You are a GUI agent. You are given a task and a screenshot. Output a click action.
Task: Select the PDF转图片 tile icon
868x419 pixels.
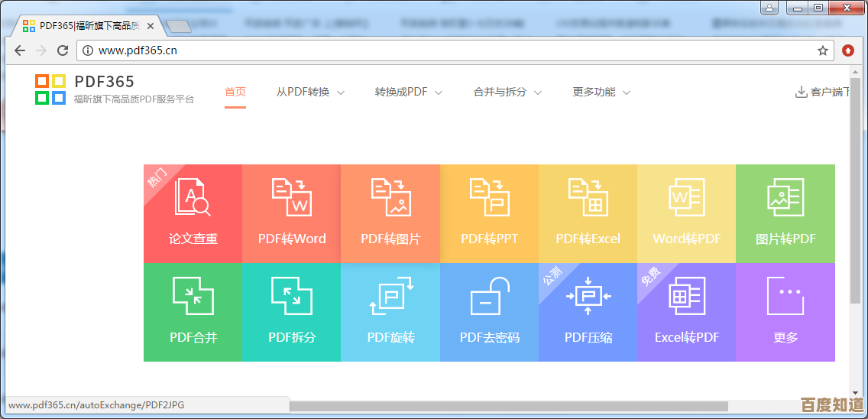coord(390,197)
